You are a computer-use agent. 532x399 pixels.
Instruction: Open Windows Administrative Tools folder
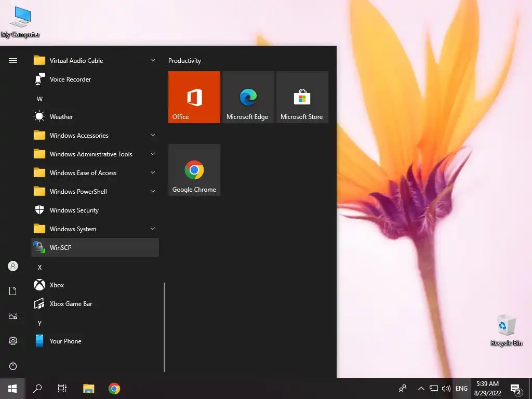[x=95, y=154]
